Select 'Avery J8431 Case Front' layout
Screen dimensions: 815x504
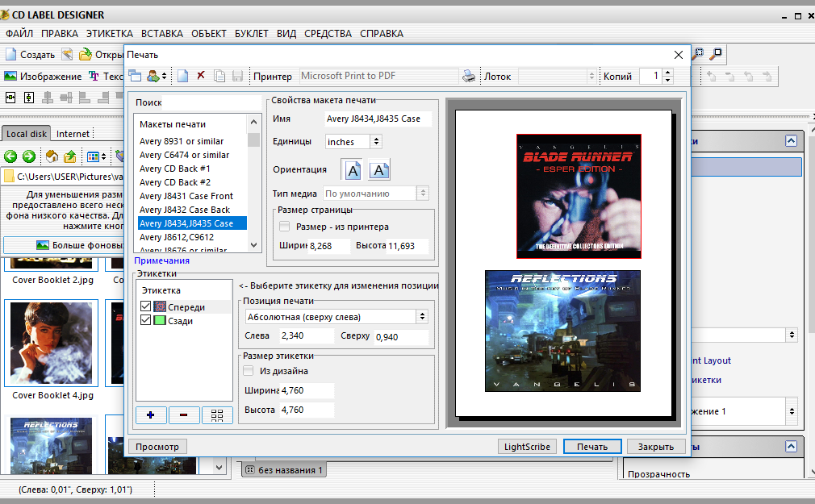(x=186, y=196)
